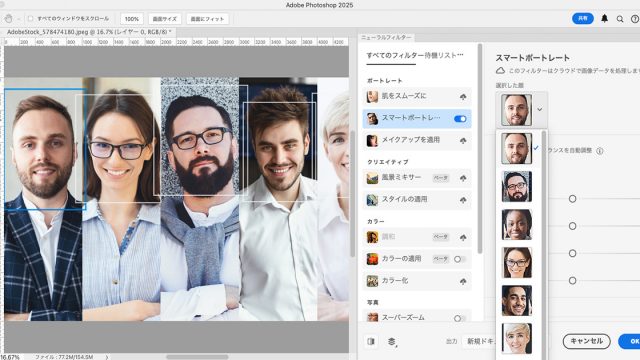Image resolution: width=640 pixels, height=360 pixels.
Task: Toggle the before/after preview icon
Action: (371, 341)
